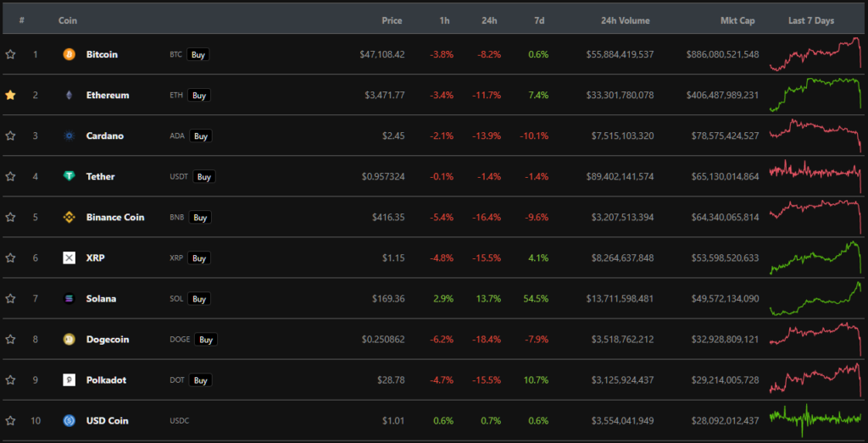
Task: Click the Cardano coin logo icon
Action: [x=69, y=136]
